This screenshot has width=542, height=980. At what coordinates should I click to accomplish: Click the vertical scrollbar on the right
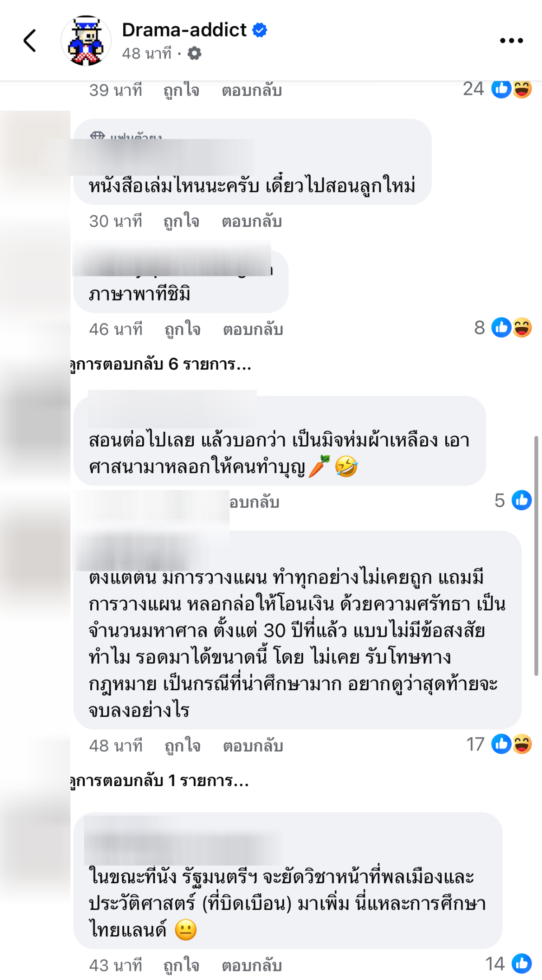coord(536,556)
